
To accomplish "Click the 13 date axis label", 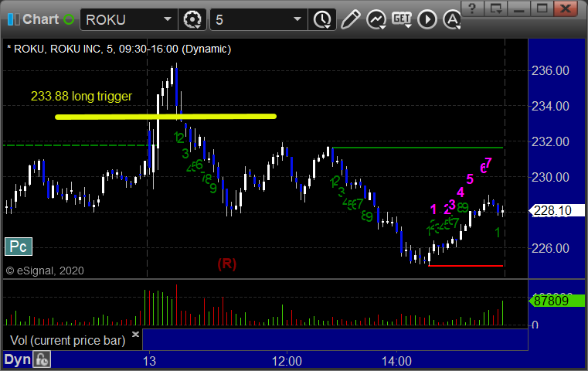I will 149,361.
